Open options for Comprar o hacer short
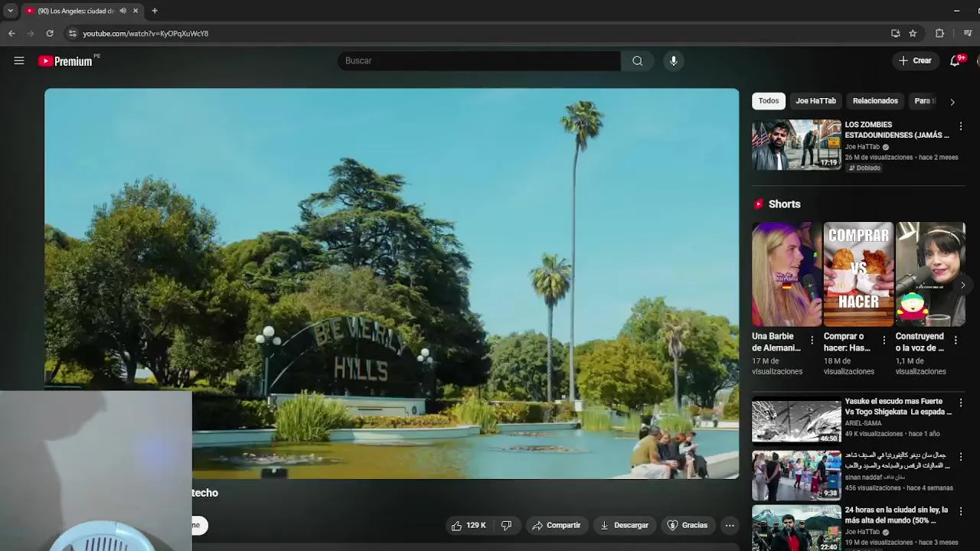 tap(884, 341)
